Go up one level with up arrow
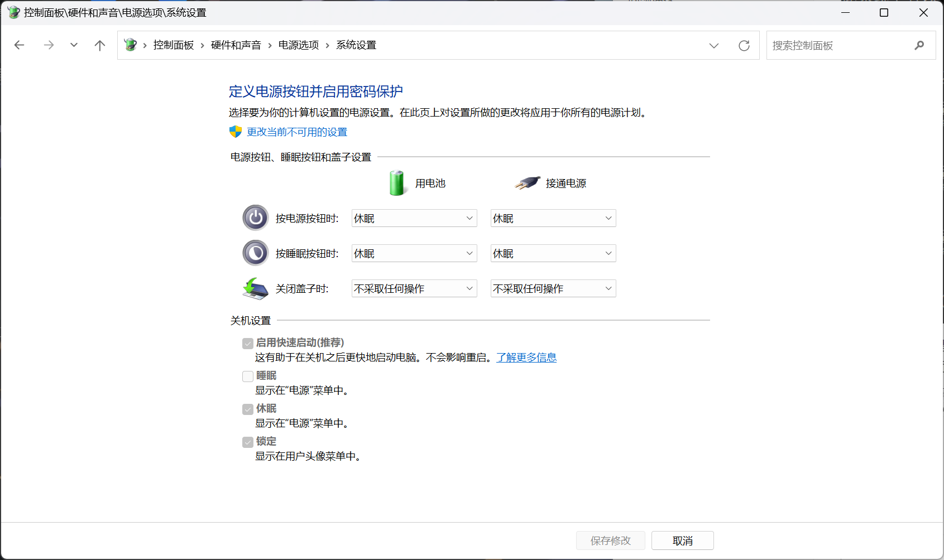The image size is (944, 560). click(100, 45)
